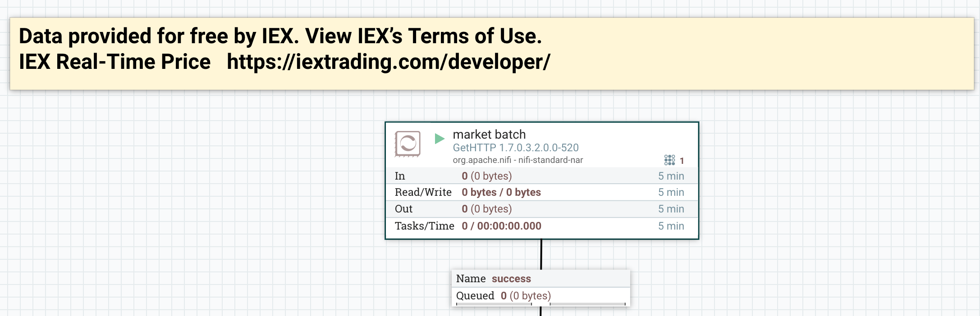Click the Out row value 0 (0 bytes)
Viewport: 980px width, 316px height.
click(x=487, y=209)
